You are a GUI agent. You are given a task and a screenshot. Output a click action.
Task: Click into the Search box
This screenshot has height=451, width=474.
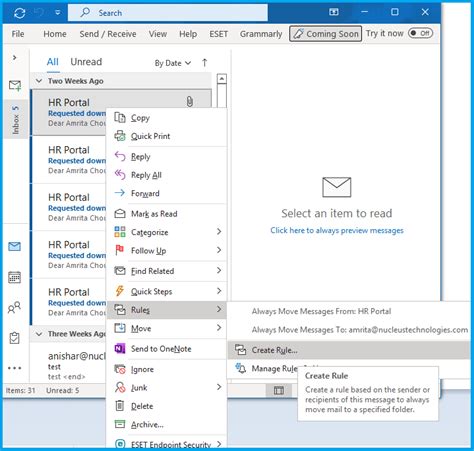point(168,13)
